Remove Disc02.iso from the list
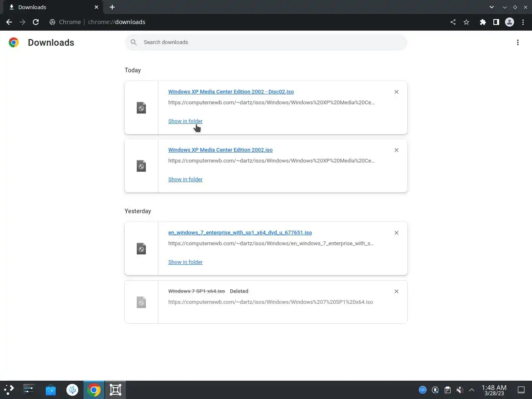This screenshot has width=532, height=399. click(397, 92)
